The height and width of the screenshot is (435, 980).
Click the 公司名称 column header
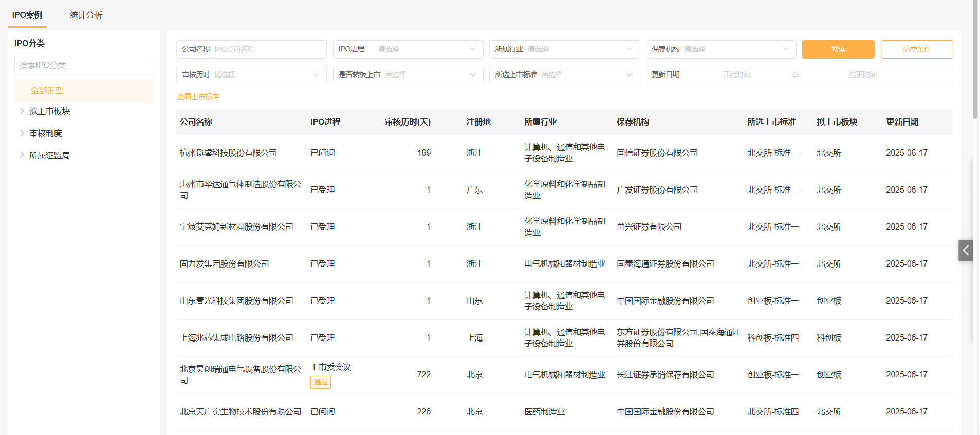pyautogui.click(x=196, y=122)
